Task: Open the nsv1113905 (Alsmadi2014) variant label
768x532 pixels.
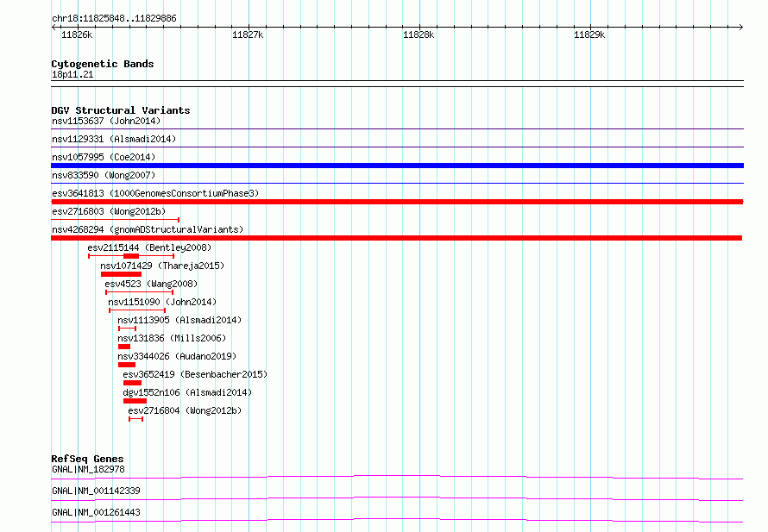Action: (179, 320)
